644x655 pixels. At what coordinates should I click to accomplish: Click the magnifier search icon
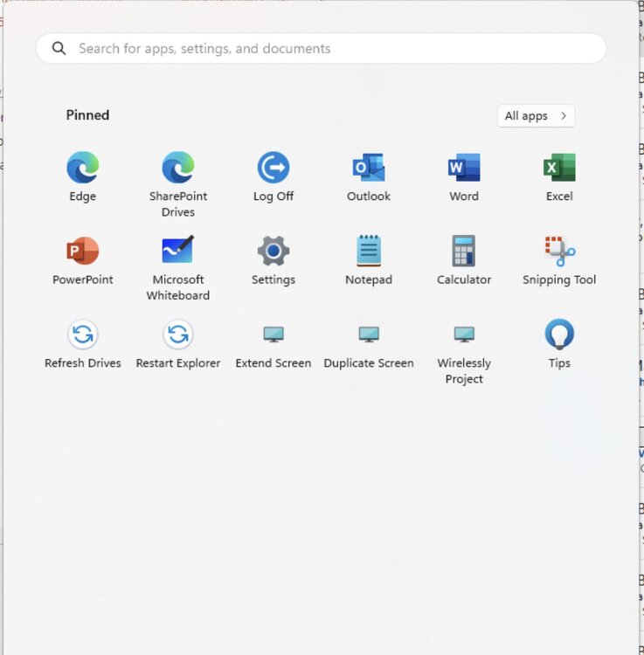coord(59,48)
